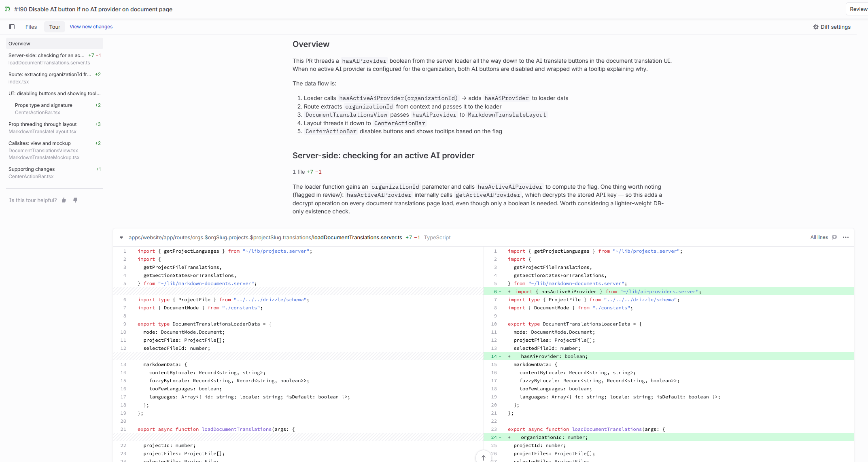Click the Diff settings gear icon
The height and width of the screenshot is (462, 868).
click(816, 27)
